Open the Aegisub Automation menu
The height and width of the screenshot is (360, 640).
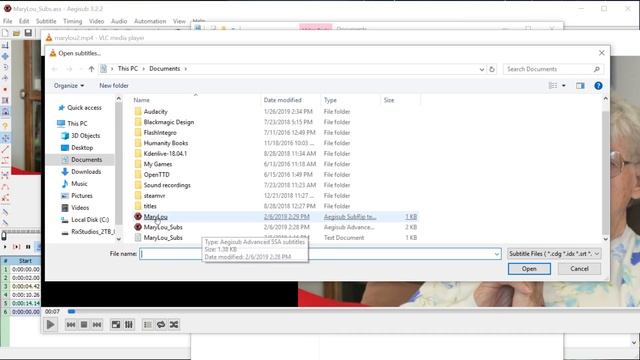coord(150,21)
